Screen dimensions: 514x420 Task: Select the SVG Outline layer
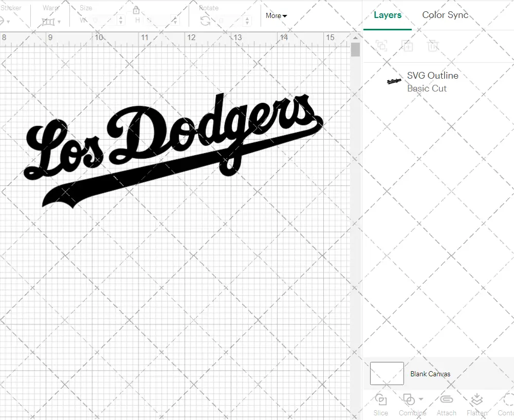[x=432, y=82]
